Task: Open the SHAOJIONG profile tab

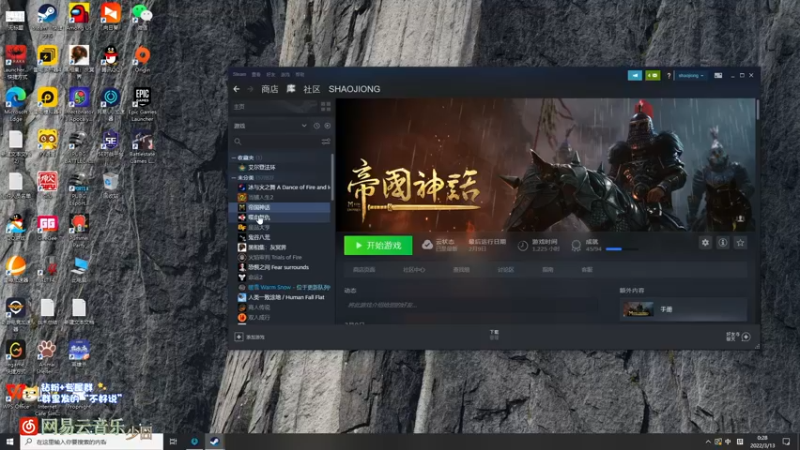Action: pyautogui.click(x=354, y=89)
